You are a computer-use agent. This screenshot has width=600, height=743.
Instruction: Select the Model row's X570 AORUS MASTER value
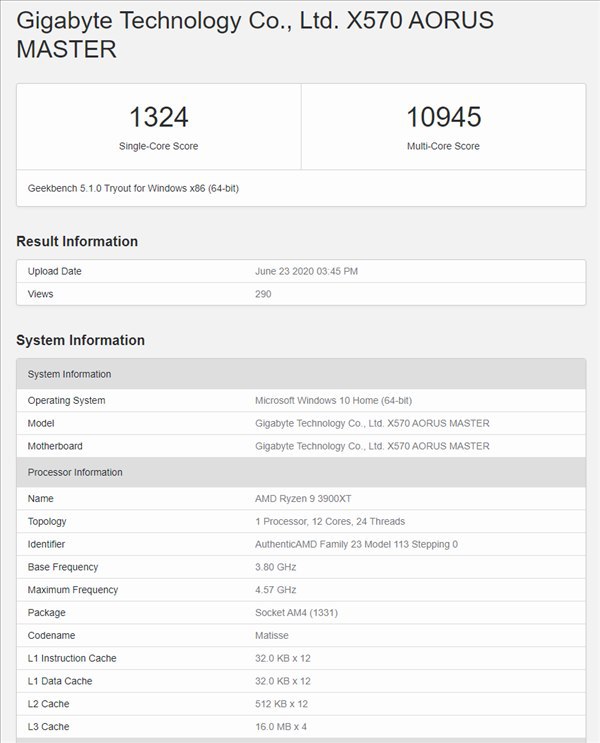coord(372,423)
